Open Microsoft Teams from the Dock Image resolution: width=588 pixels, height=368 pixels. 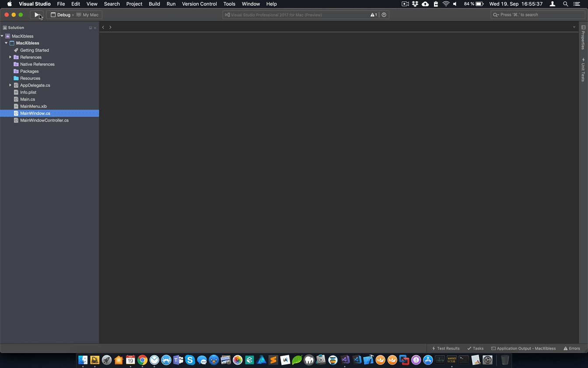(x=178, y=360)
